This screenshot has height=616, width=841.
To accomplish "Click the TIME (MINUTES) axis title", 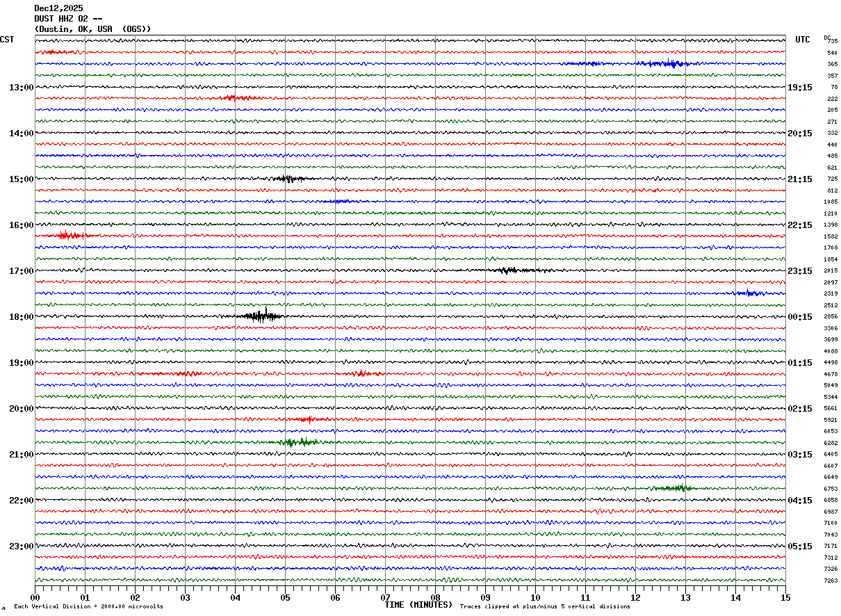I will (418, 605).
